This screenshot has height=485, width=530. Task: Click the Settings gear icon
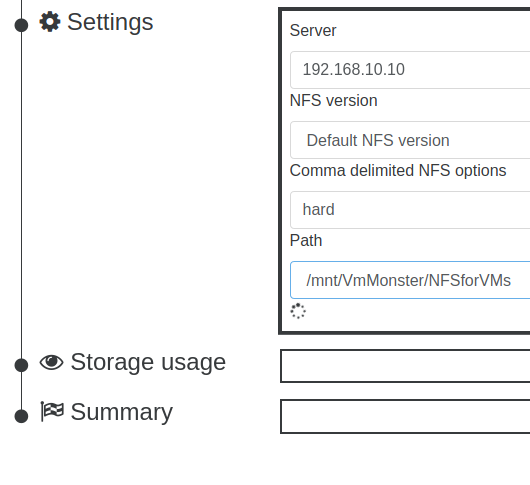(x=50, y=22)
